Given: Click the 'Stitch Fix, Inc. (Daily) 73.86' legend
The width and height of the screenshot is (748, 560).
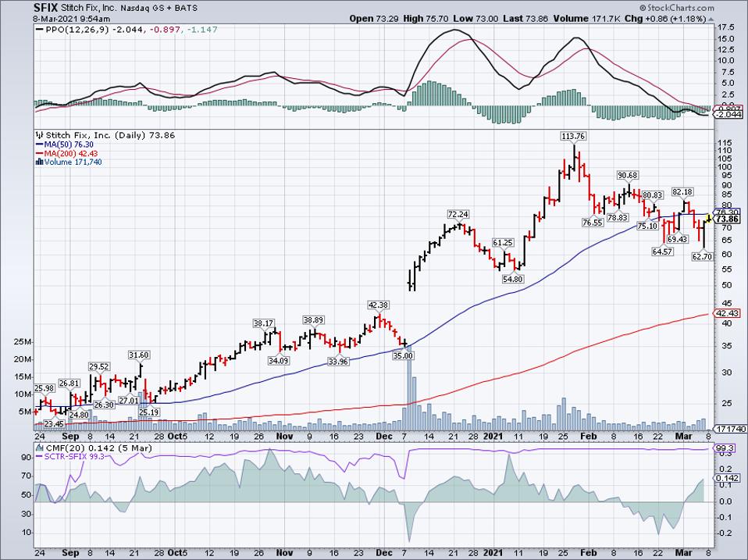Looking at the screenshot, I should pos(105,135).
